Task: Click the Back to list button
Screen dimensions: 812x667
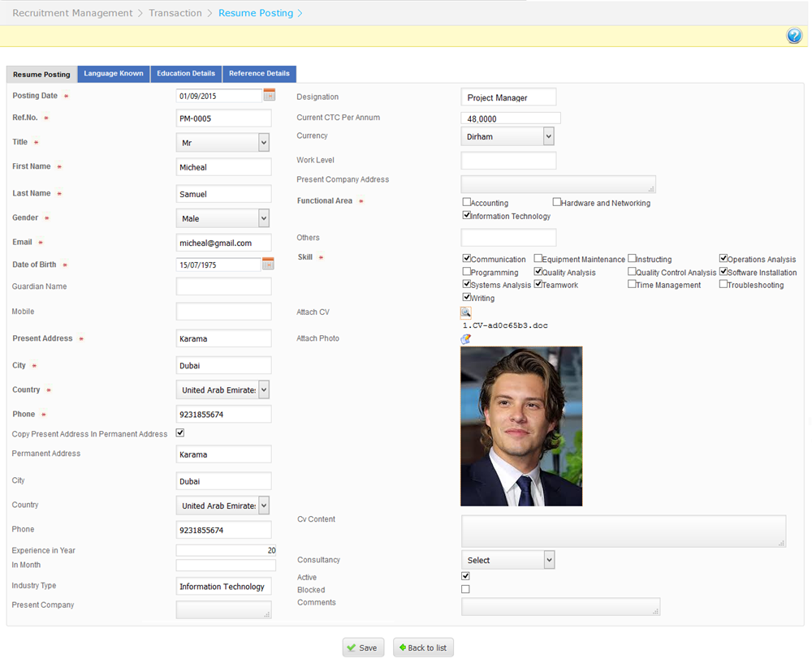Action: point(423,648)
